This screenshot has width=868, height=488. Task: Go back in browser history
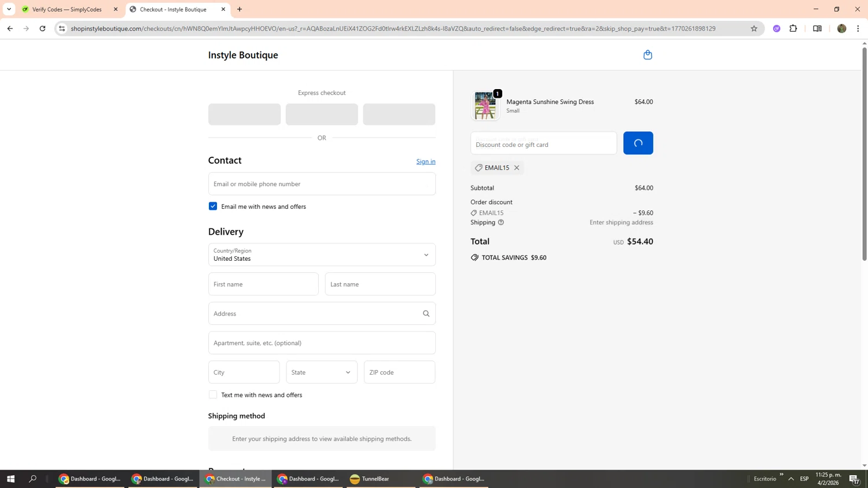tap(10, 28)
